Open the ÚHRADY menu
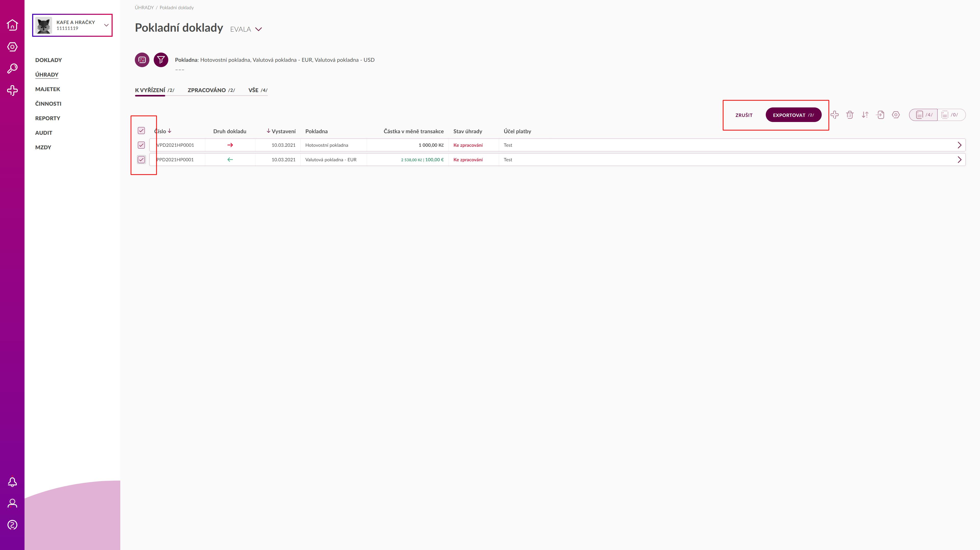The width and height of the screenshot is (980, 550). pos(47,75)
